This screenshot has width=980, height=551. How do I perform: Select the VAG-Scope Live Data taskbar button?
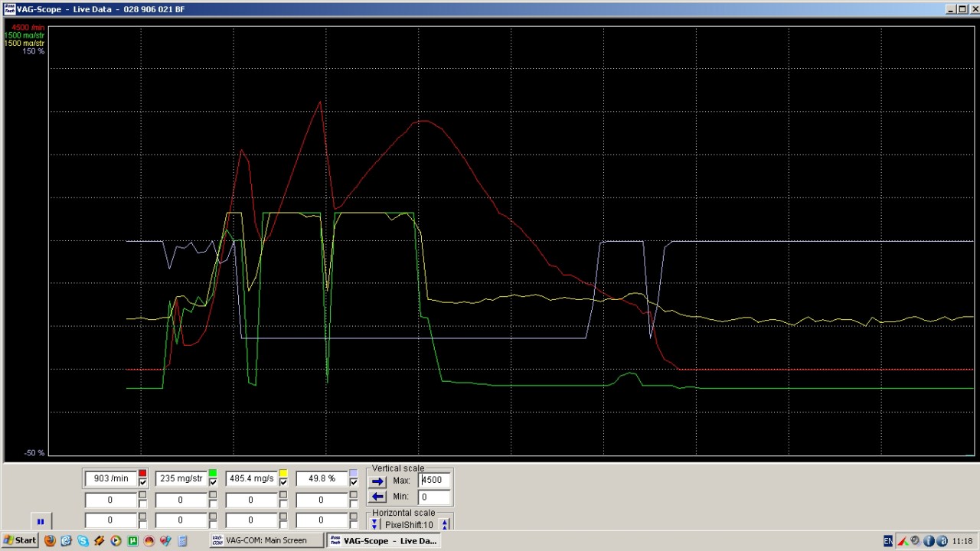click(x=383, y=540)
